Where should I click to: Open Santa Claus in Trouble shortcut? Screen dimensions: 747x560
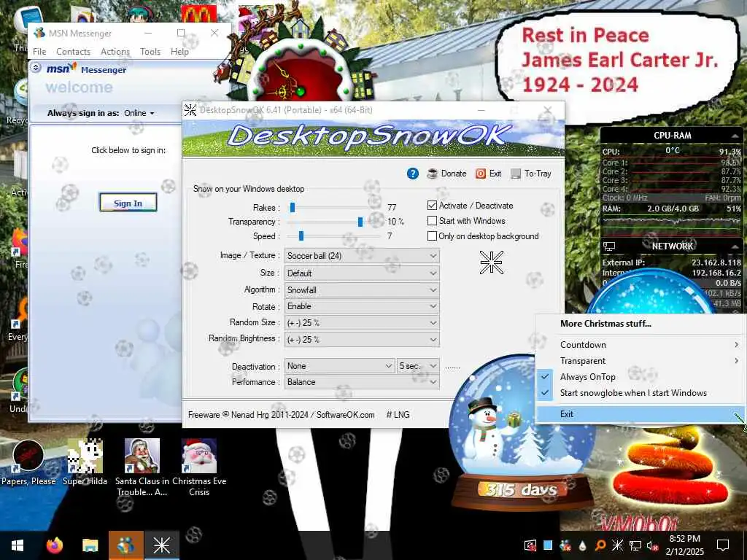point(142,467)
